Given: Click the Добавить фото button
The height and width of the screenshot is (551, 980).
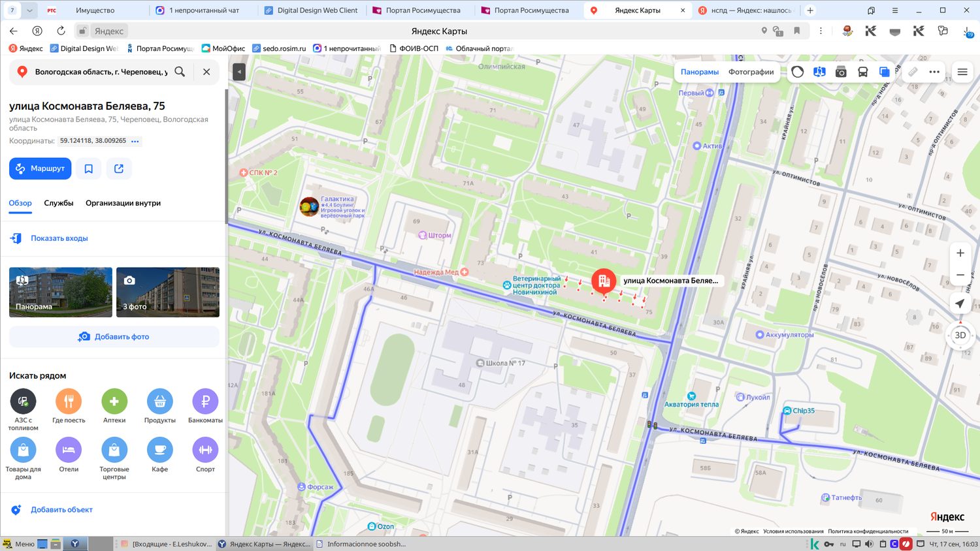Looking at the screenshot, I should (x=114, y=337).
